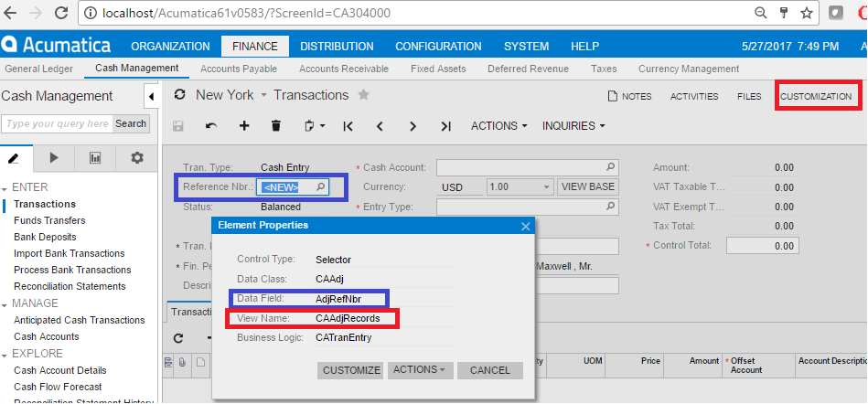Bookmark this page with the star icon
The height and width of the screenshot is (404, 868).
coord(807,13)
